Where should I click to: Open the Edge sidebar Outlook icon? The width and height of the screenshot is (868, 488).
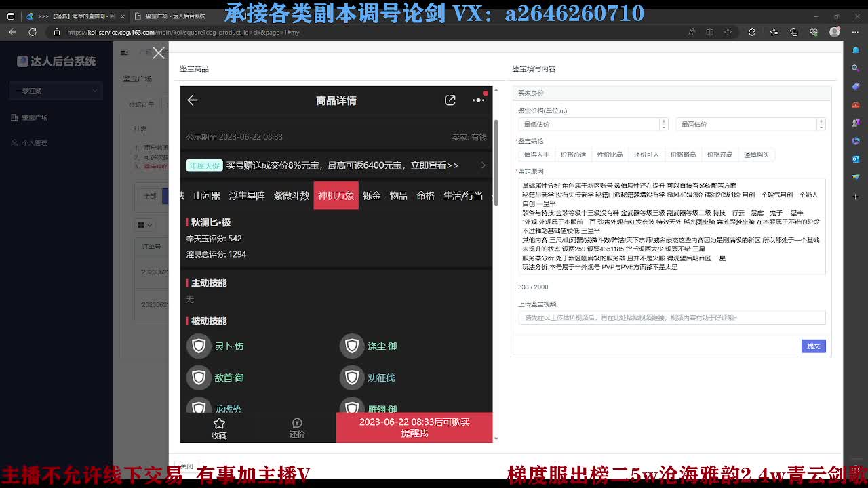pos(856,159)
